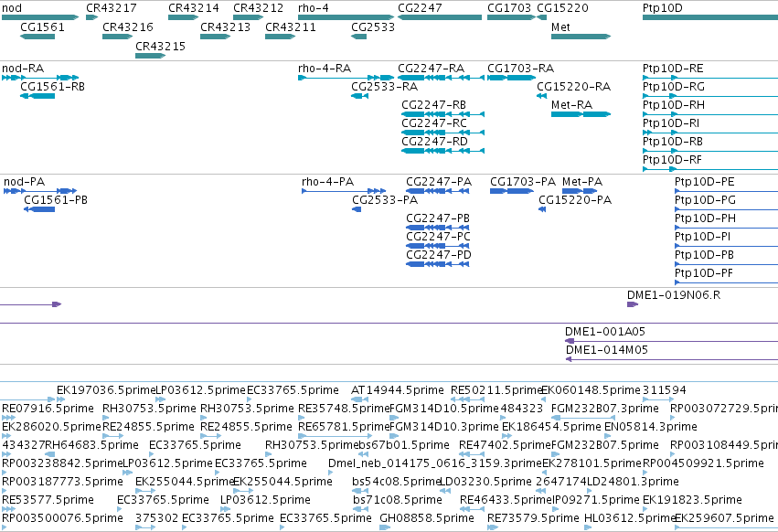Select protein CG2247-PD
Screen dimensions: 778x532
click(438, 264)
